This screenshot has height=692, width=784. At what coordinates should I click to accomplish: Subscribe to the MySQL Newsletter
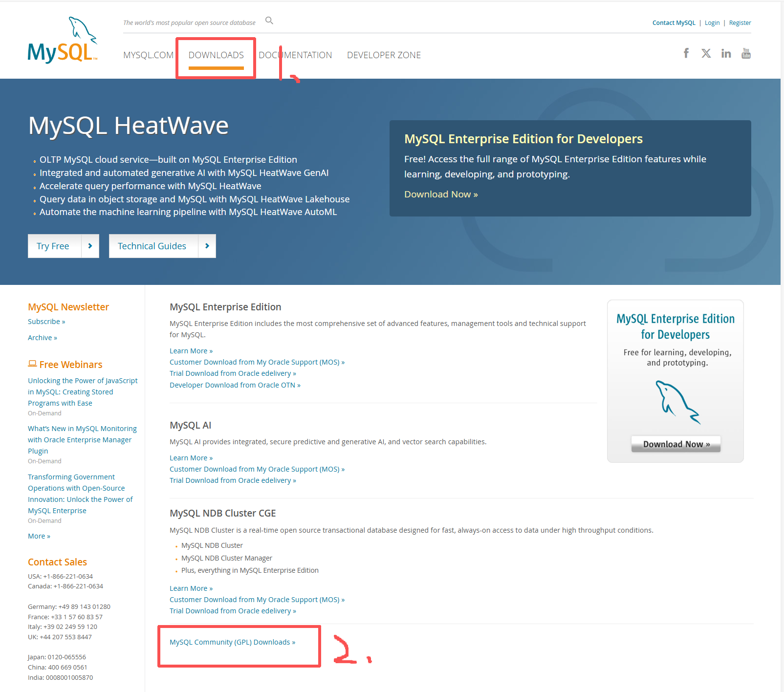[x=46, y=322]
